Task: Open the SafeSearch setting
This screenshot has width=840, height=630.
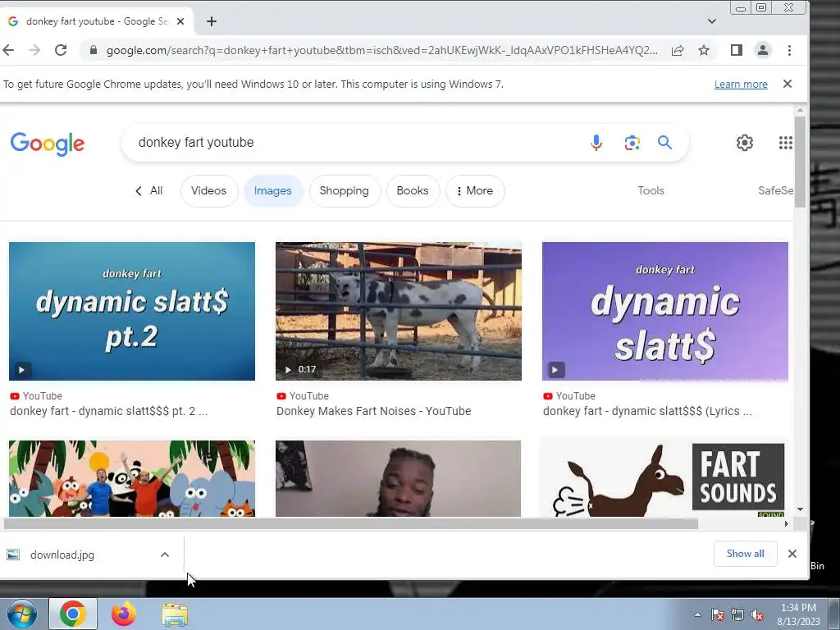Action: (775, 190)
